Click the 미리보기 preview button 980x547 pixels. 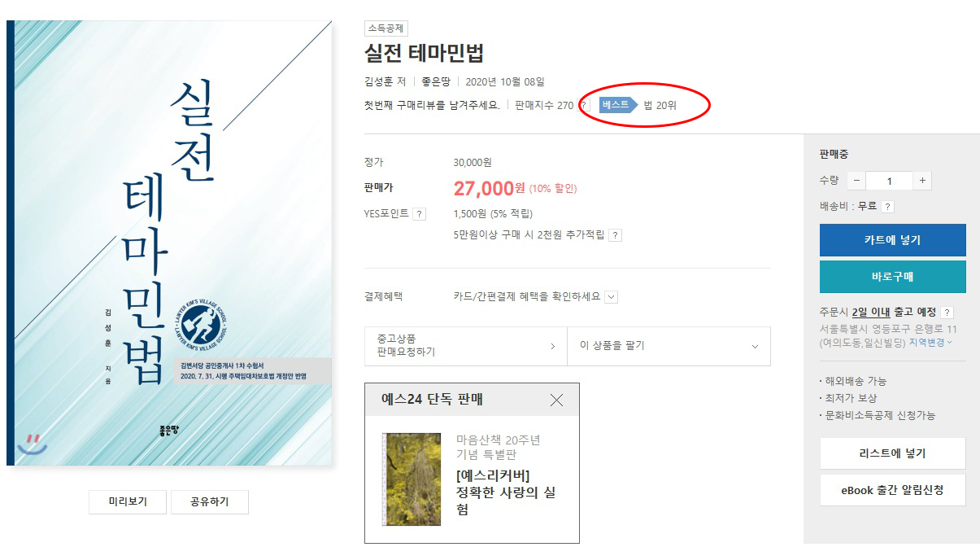coord(128,501)
